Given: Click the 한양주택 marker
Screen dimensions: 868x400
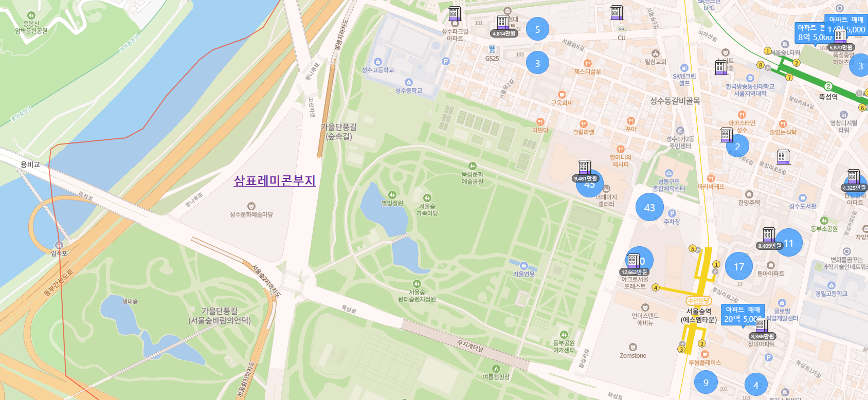Looking at the screenshot, I should pos(749,194).
